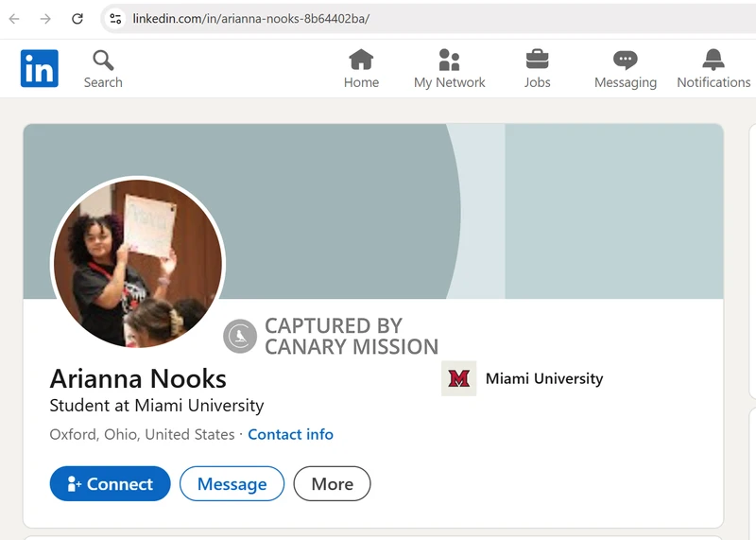The image size is (756, 540).
Task: Open the LinkedIn logo home icon
Action: pyautogui.click(x=40, y=68)
